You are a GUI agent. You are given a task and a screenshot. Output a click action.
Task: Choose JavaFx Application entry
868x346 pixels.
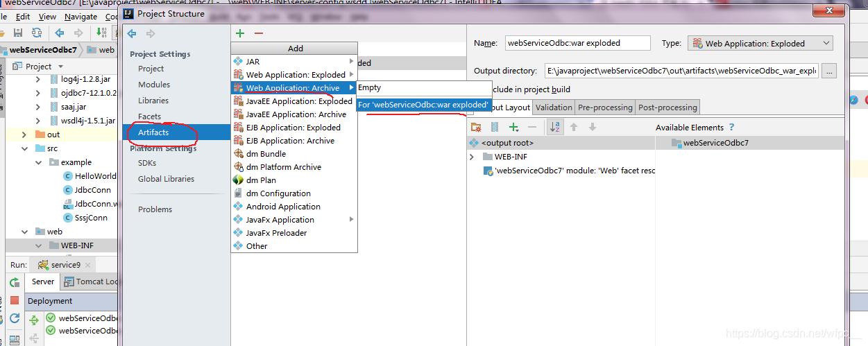294,220
